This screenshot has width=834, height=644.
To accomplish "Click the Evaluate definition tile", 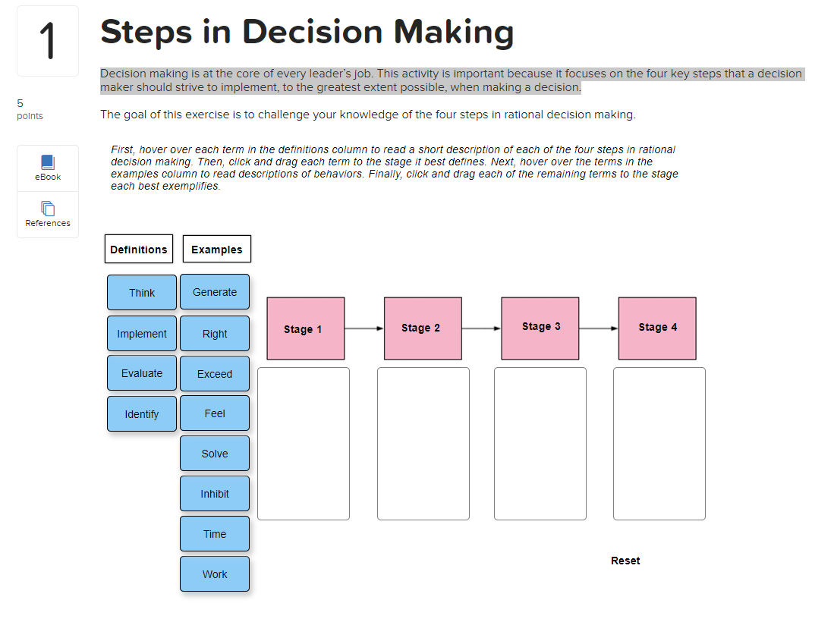I will [x=141, y=373].
